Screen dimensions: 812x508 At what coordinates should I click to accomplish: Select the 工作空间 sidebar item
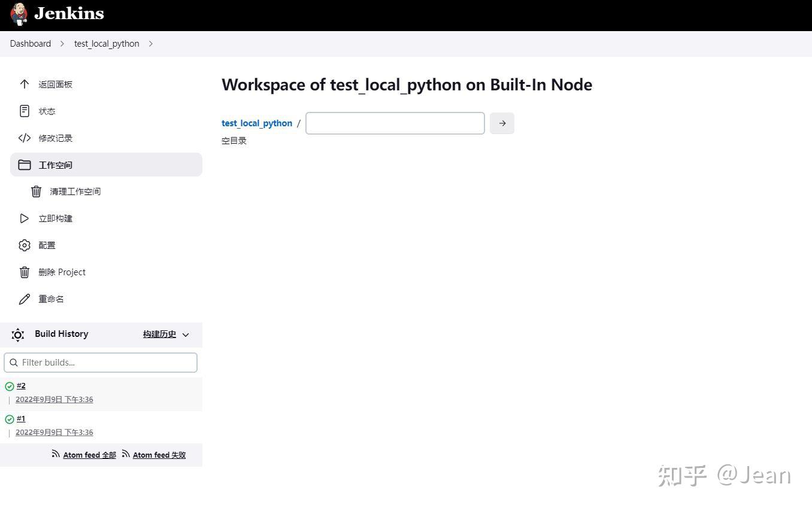(x=106, y=165)
